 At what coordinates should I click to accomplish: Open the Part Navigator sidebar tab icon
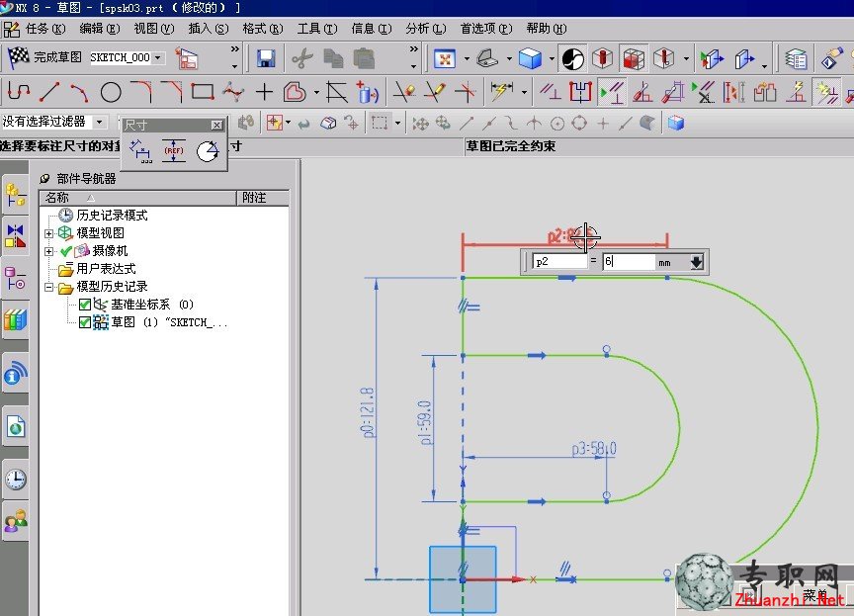15,278
